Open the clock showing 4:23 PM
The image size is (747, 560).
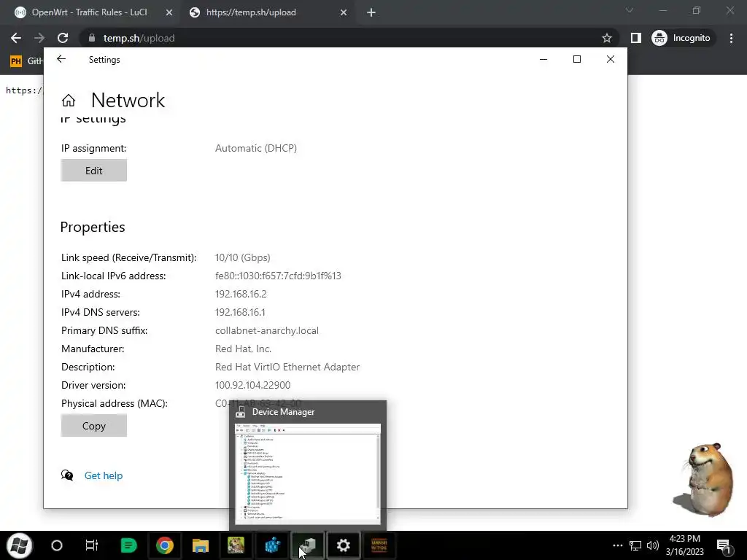click(x=685, y=545)
